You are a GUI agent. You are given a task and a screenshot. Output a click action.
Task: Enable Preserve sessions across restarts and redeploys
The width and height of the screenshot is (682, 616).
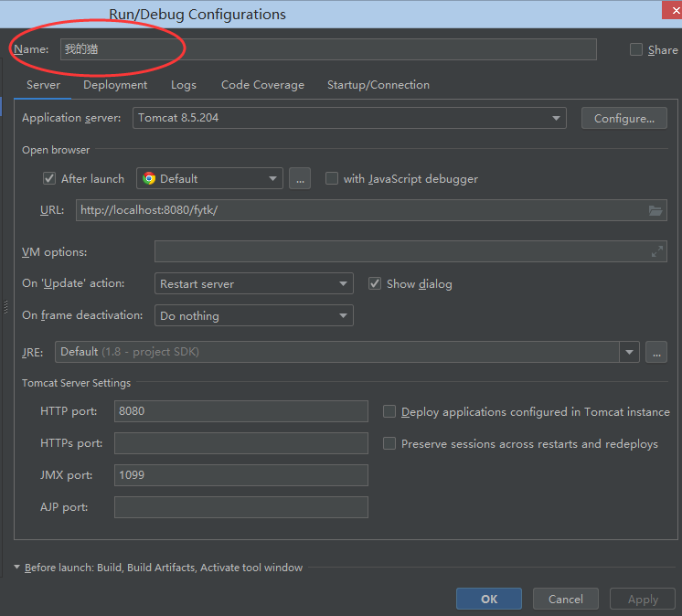coord(389,443)
